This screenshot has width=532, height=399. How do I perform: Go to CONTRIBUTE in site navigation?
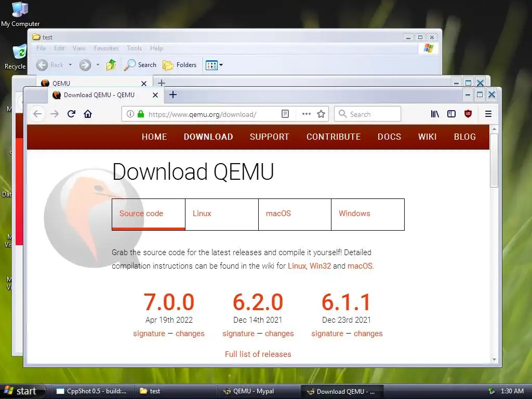(x=334, y=137)
